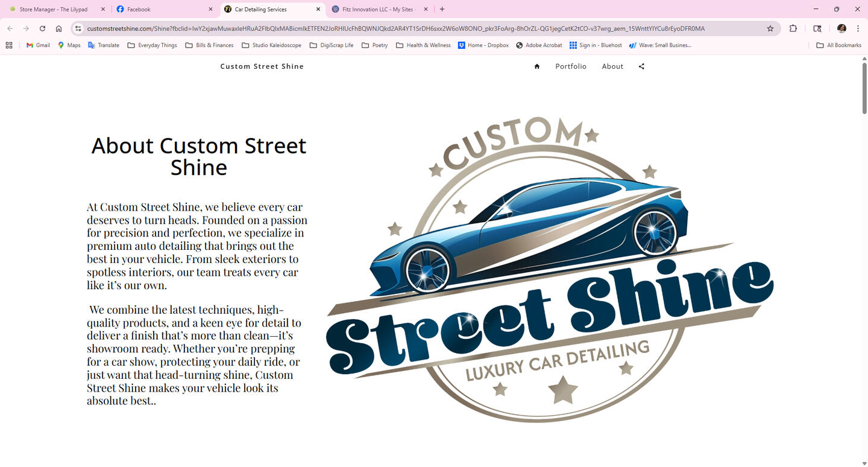Screen dimensions: 868x467
Task: Click the Custom Street Shine site title
Action: pyautogui.click(x=262, y=66)
